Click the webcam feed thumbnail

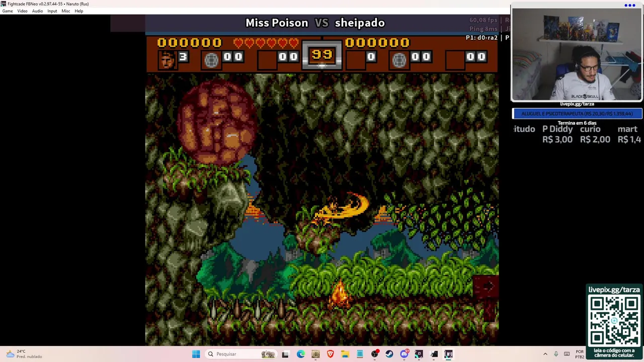pyautogui.click(x=577, y=55)
